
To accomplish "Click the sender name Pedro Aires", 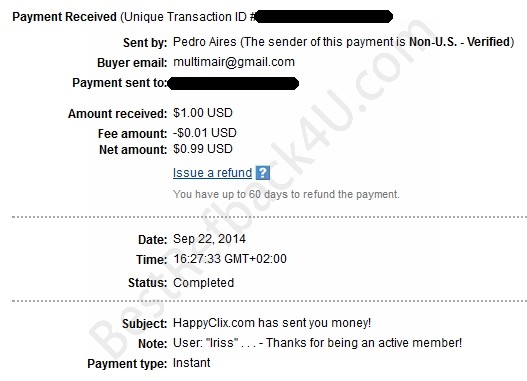I will (205, 42).
